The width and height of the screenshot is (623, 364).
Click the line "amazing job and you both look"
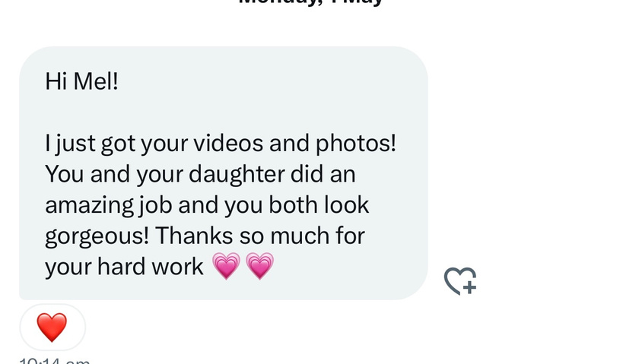(207, 205)
